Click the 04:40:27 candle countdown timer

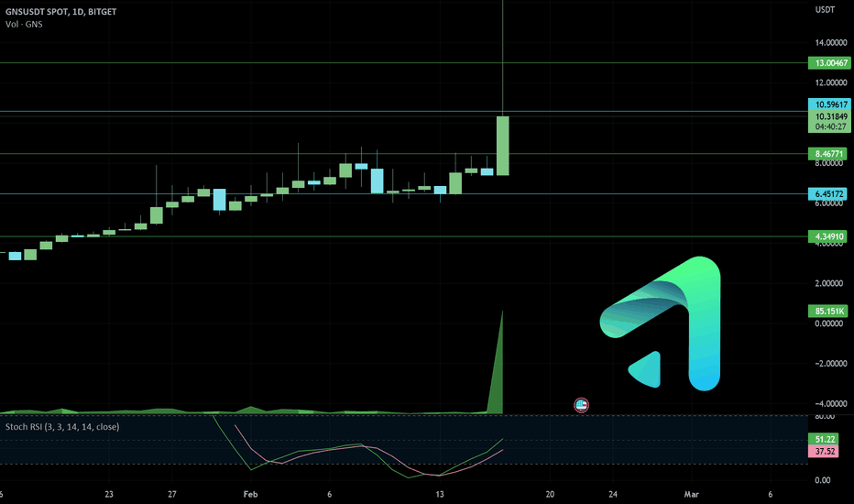[x=829, y=127]
